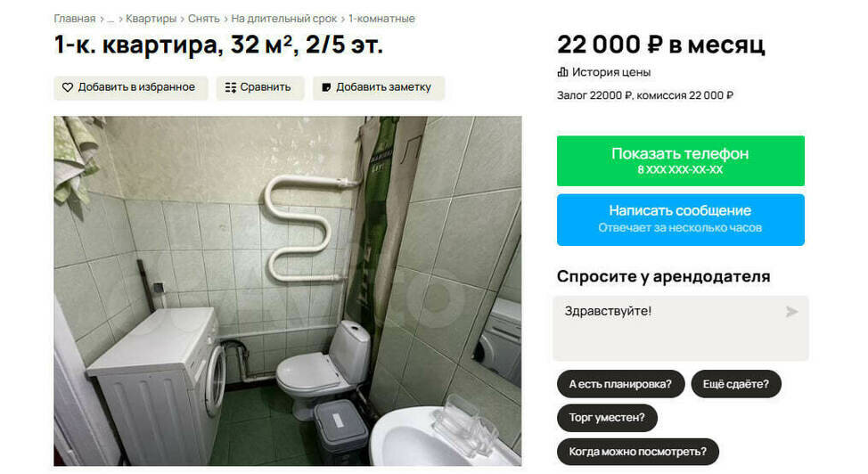Screen dimensions: 868x474
Task: Click the price history chart icon
Action: [x=562, y=72]
